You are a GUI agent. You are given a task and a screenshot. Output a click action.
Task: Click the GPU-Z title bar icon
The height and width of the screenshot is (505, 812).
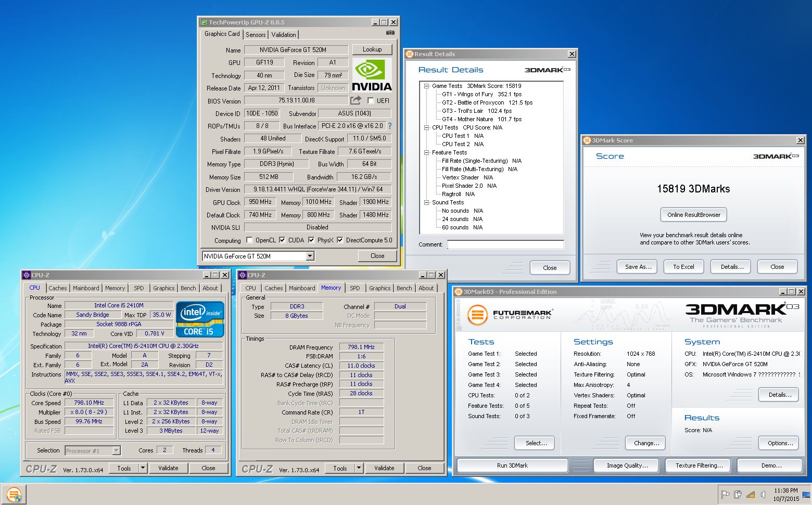point(204,22)
